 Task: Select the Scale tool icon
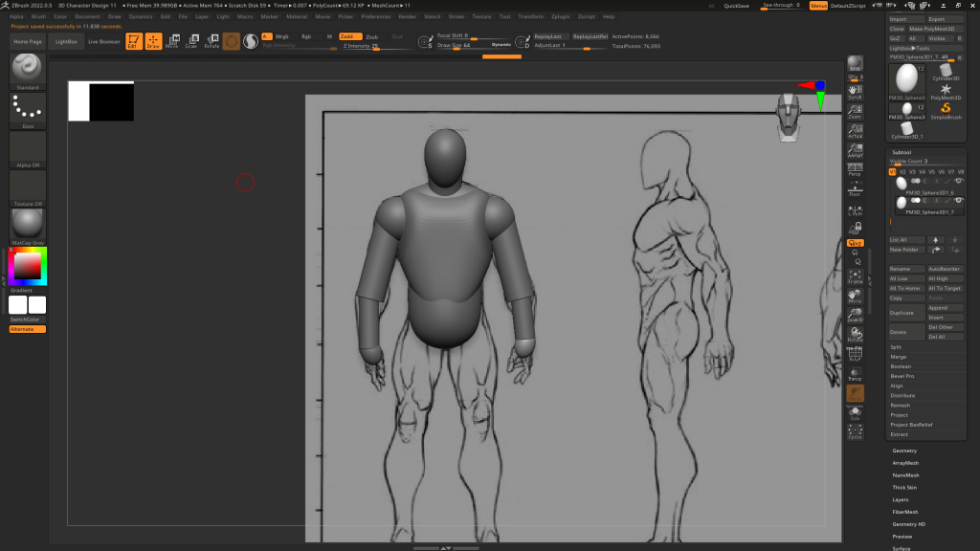click(191, 41)
